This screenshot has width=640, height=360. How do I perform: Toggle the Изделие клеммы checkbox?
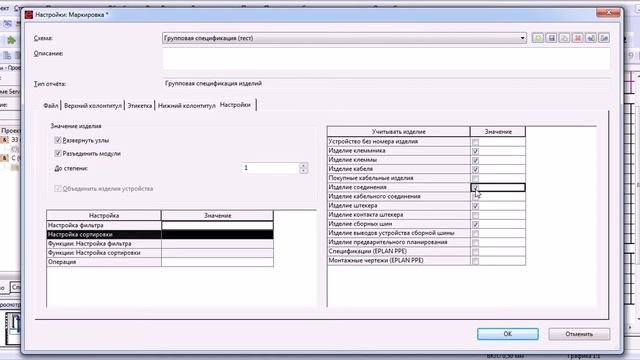click(476, 160)
